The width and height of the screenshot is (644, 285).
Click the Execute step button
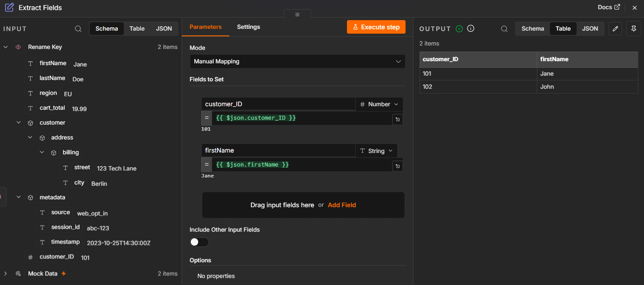click(x=376, y=27)
